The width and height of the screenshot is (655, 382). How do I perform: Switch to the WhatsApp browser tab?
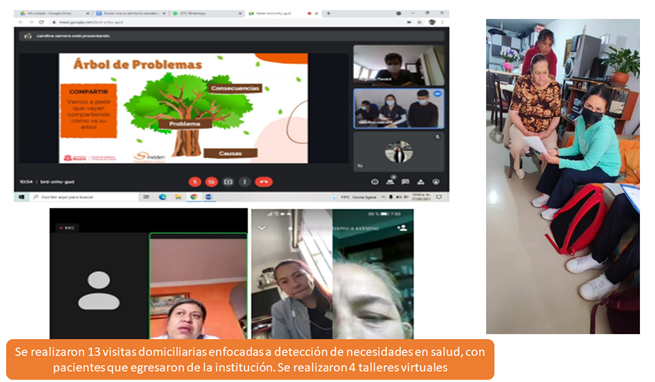click(x=207, y=13)
